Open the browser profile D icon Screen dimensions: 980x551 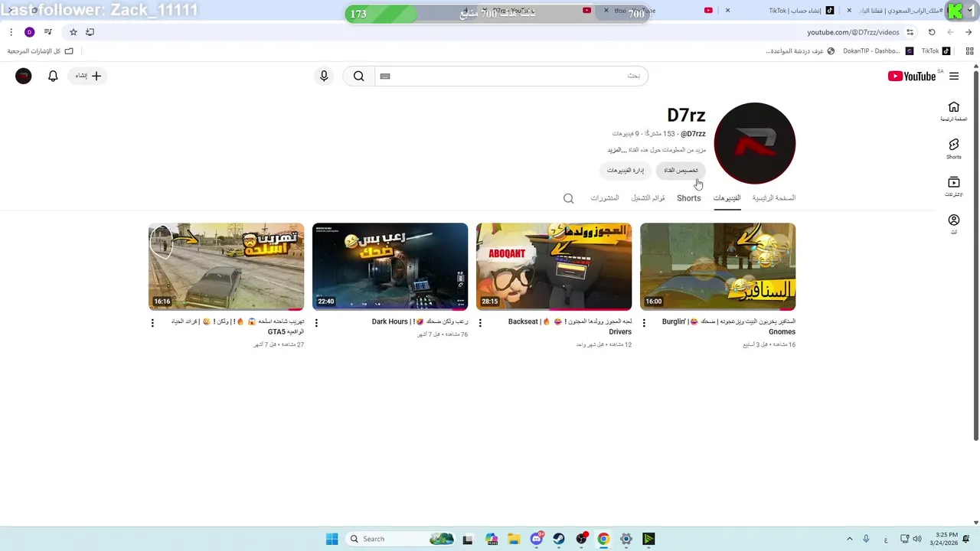click(30, 32)
